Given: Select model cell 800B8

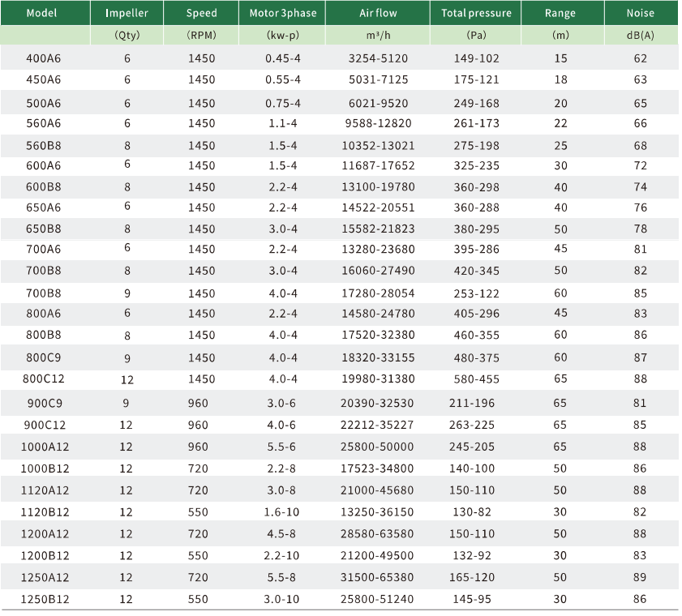Looking at the screenshot, I should click(44, 335).
